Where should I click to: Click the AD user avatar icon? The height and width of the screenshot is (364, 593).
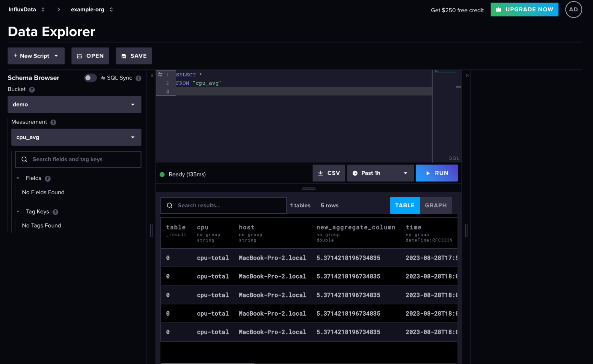[573, 9]
